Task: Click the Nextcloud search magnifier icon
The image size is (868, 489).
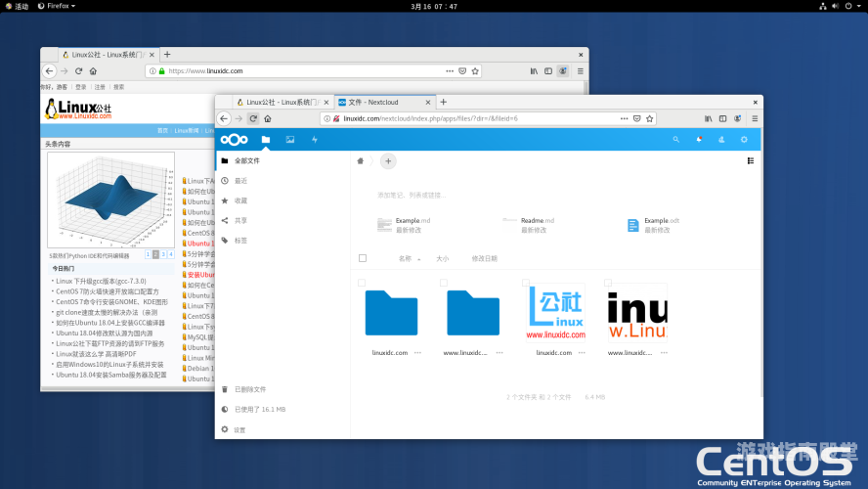Action: [675, 140]
